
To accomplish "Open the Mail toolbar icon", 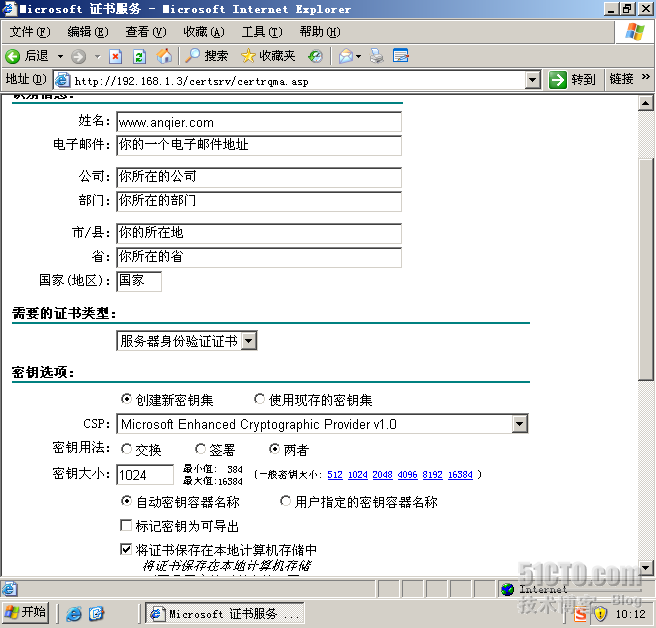I will 346,56.
